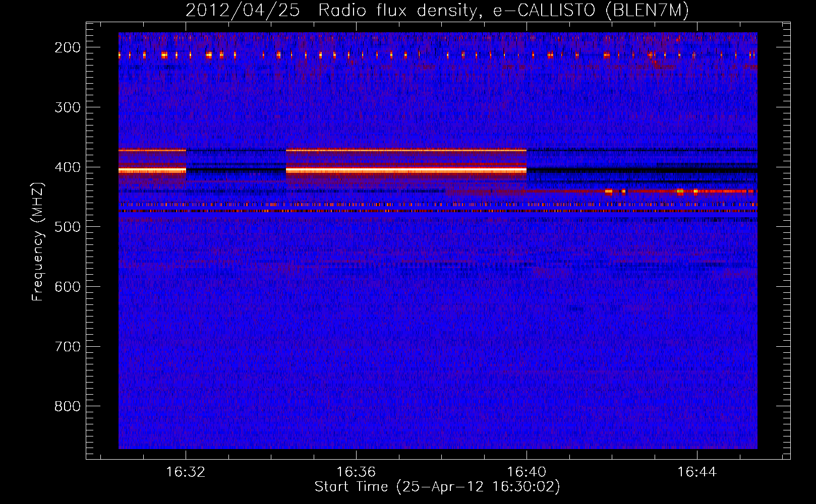Click the 'e-CALLISTO (BLEN7M)' instrument label

pos(591,10)
